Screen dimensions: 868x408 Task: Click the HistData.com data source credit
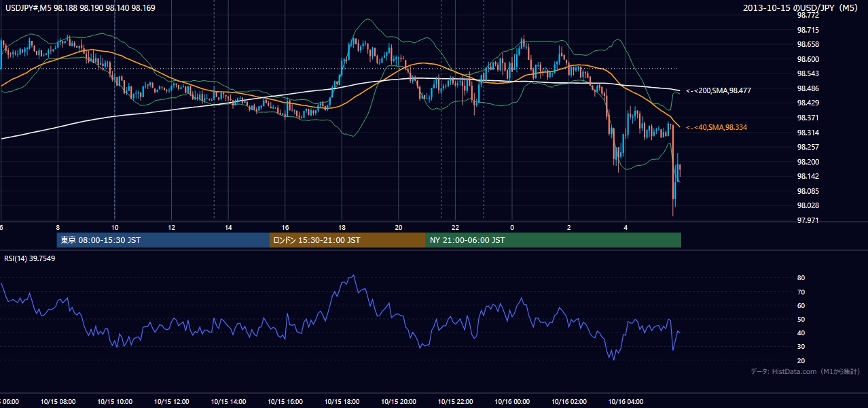coord(806,371)
